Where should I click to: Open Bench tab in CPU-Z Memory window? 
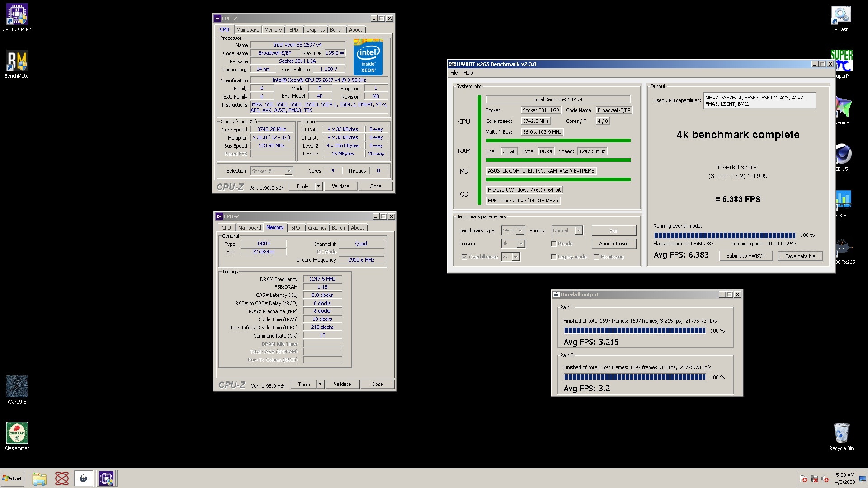338,228
